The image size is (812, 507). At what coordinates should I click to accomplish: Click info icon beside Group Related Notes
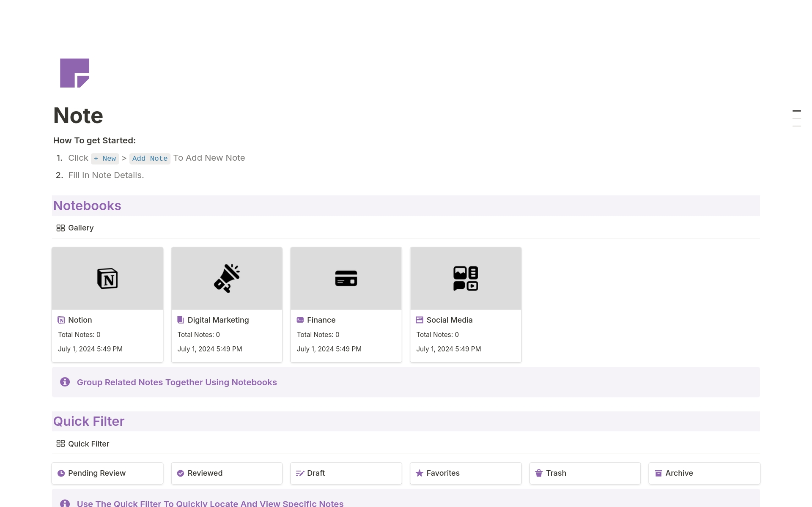[x=65, y=382]
